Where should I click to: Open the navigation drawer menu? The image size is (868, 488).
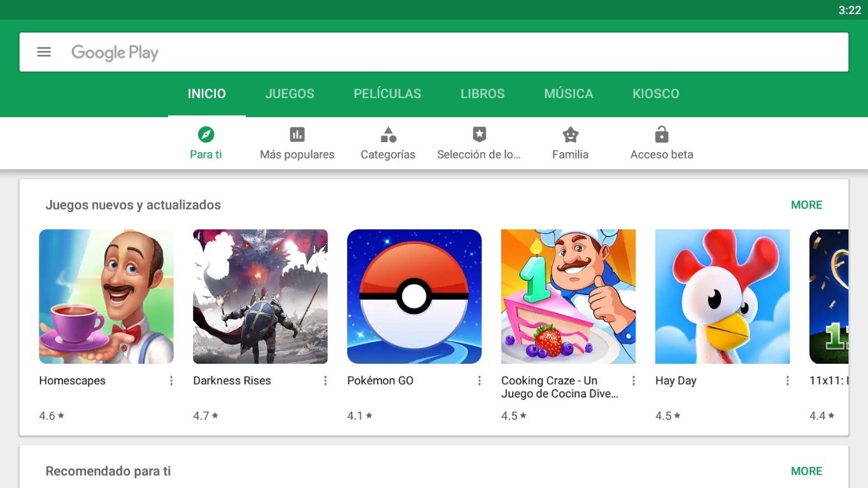pos(43,52)
